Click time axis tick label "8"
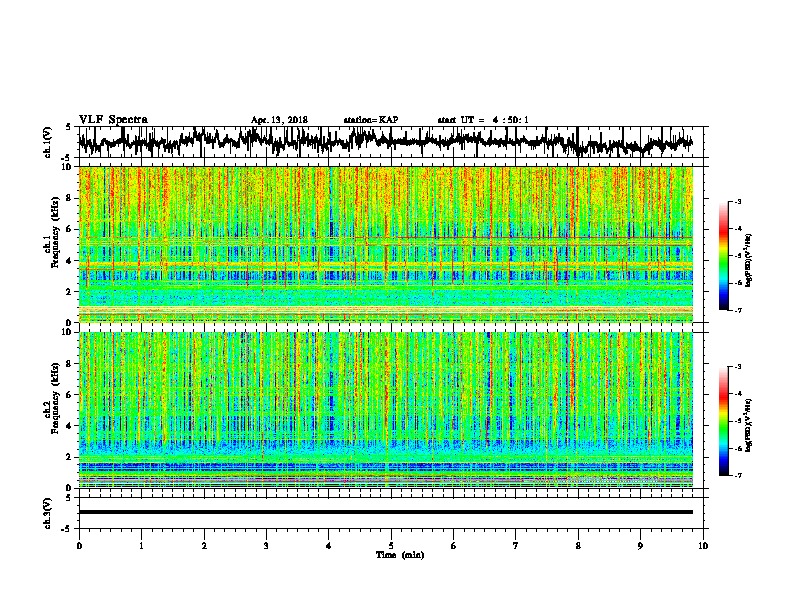The width and height of the screenshot is (792, 612). tap(578, 546)
